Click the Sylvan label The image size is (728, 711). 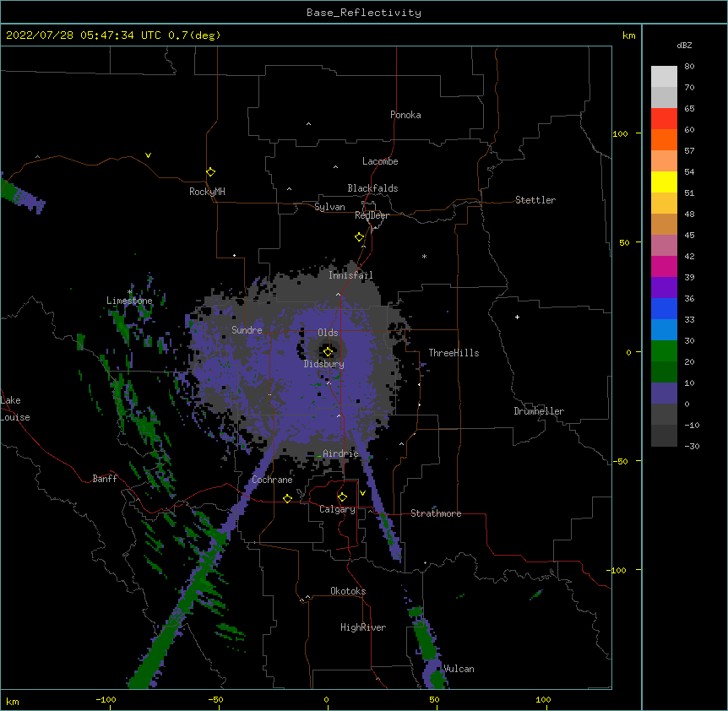point(329,207)
